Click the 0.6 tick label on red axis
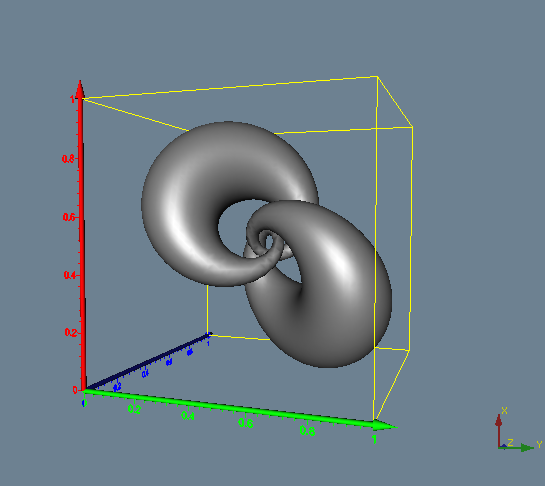Image resolution: width=545 pixels, height=486 pixels. [x=68, y=217]
